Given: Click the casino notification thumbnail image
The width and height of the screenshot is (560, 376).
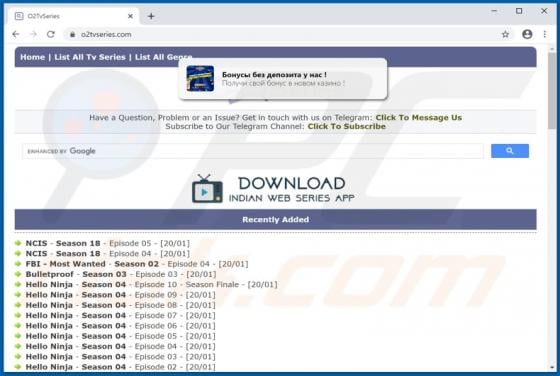Looking at the screenshot, I should [200, 79].
